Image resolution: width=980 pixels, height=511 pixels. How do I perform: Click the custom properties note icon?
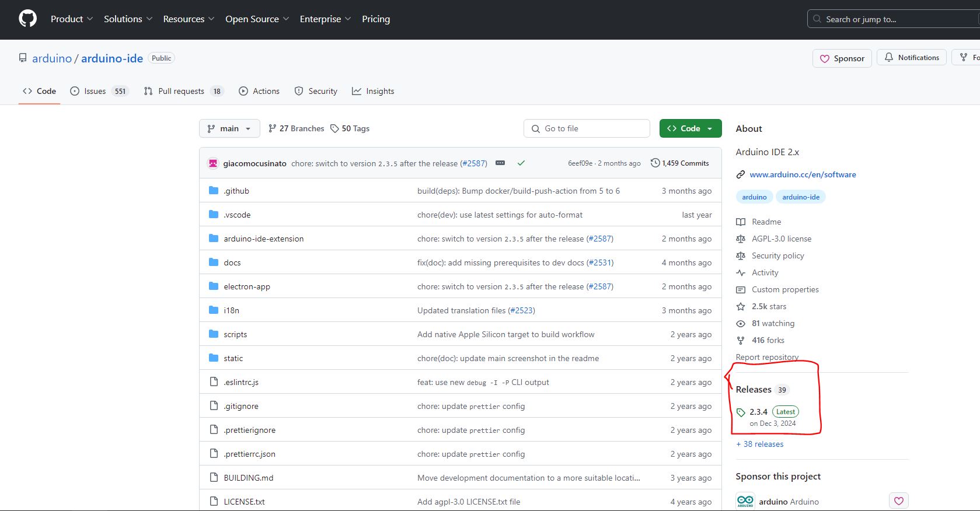point(741,289)
